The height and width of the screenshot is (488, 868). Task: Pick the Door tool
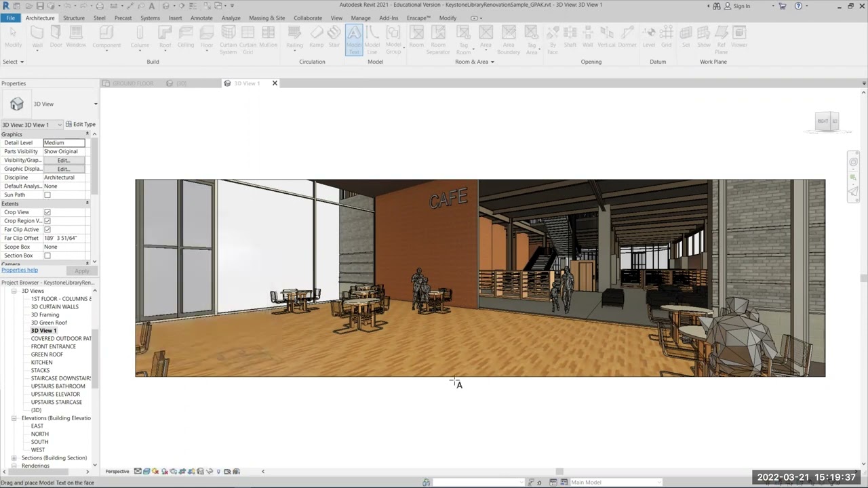coord(56,37)
